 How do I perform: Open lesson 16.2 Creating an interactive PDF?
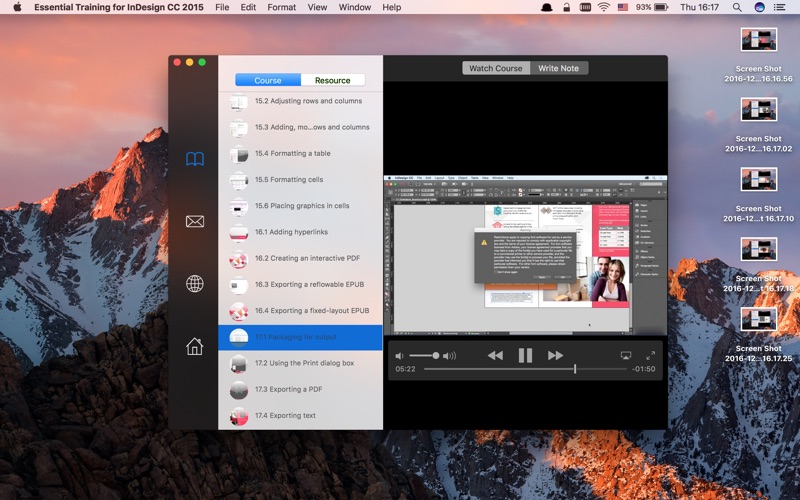point(301,258)
